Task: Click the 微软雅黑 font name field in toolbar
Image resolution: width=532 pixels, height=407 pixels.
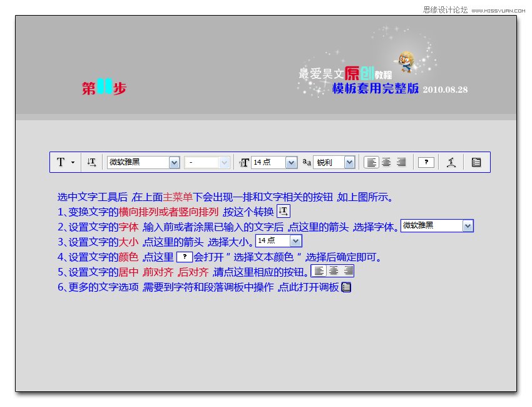Action: coord(138,162)
